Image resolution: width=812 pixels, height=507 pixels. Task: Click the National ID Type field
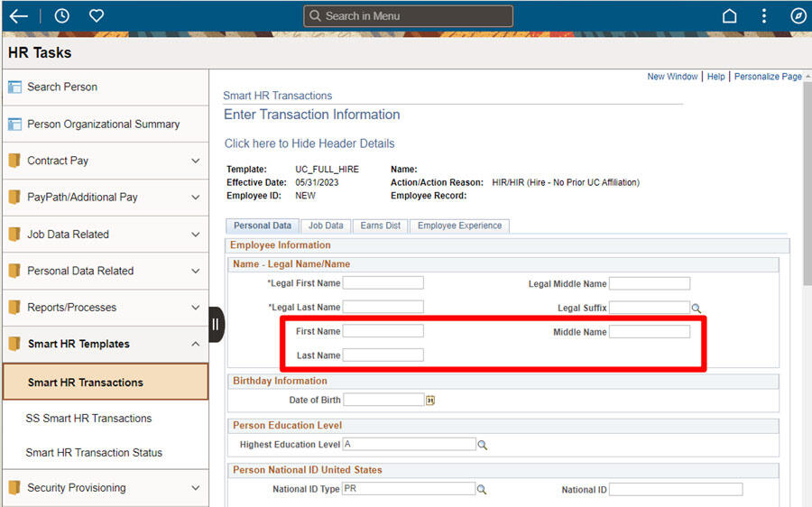click(409, 489)
